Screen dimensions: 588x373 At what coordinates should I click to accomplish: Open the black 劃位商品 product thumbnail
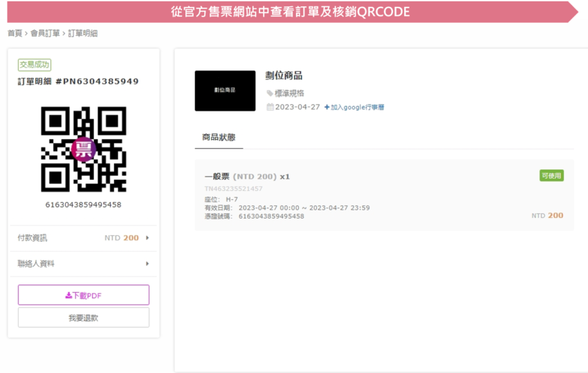pos(225,91)
